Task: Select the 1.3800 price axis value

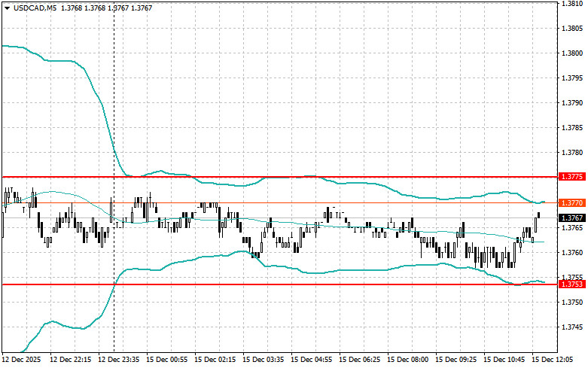Action: click(x=572, y=53)
